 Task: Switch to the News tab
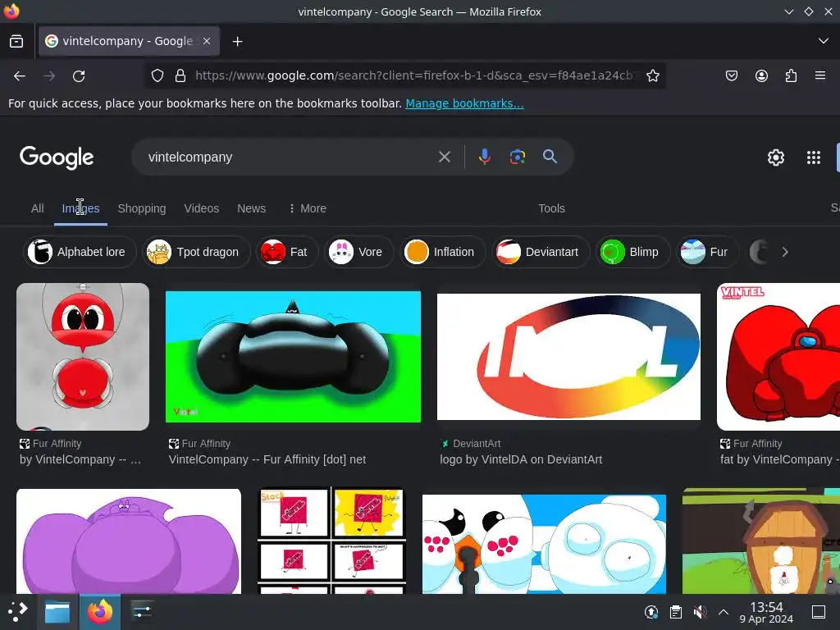(251, 208)
